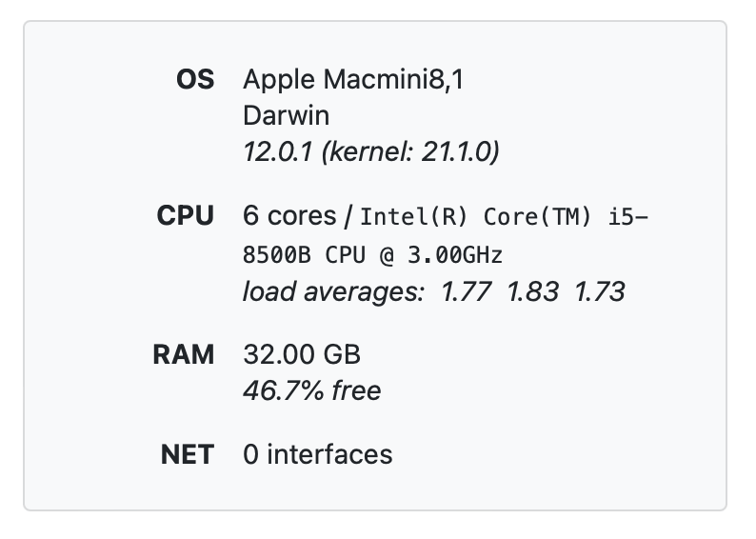The width and height of the screenshot is (756, 539).
Task: Click the OS label
Action: pos(194,81)
